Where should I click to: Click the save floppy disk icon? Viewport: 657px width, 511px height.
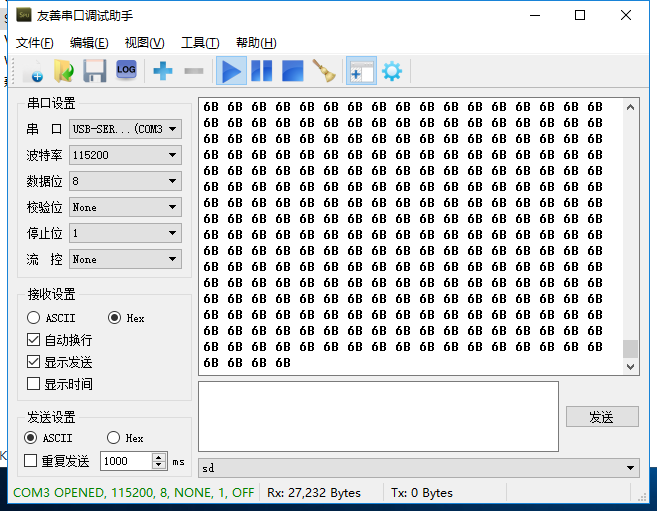pyautogui.click(x=95, y=71)
